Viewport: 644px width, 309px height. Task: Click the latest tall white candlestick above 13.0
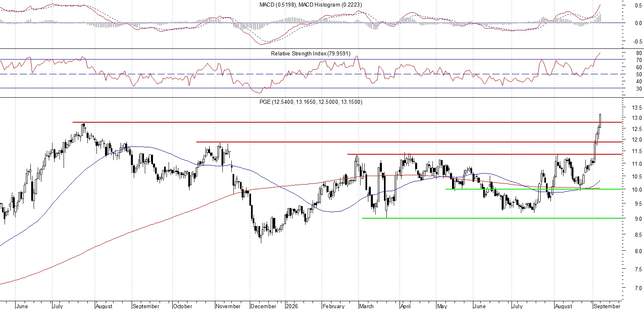[x=600, y=120]
